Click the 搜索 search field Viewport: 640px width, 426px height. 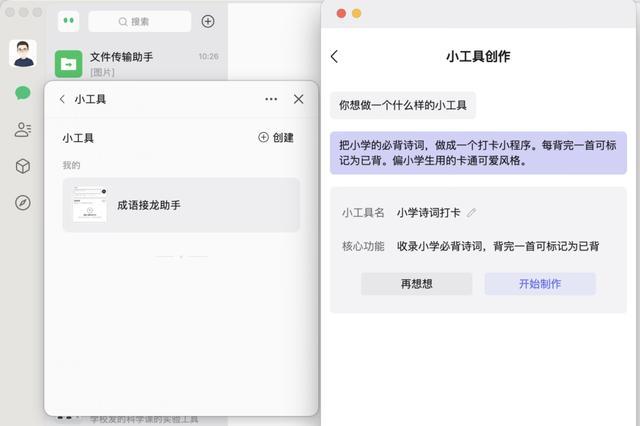[x=140, y=22]
